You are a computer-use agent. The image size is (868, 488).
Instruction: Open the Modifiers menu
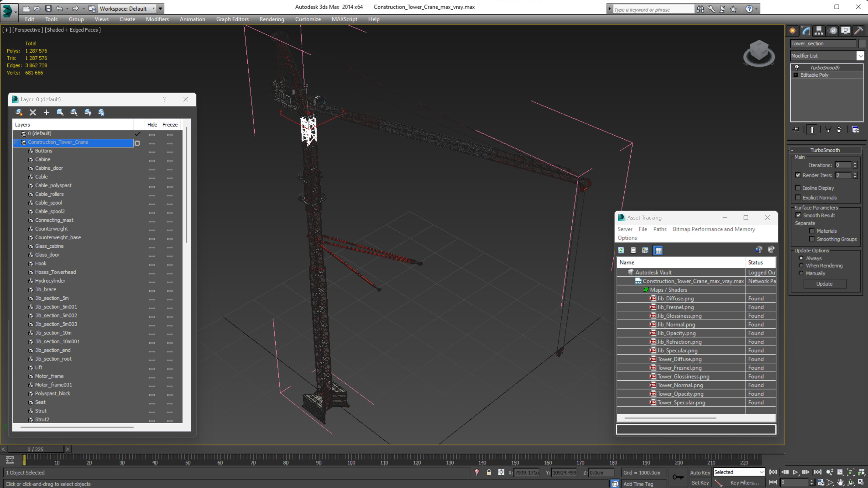click(157, 19)
